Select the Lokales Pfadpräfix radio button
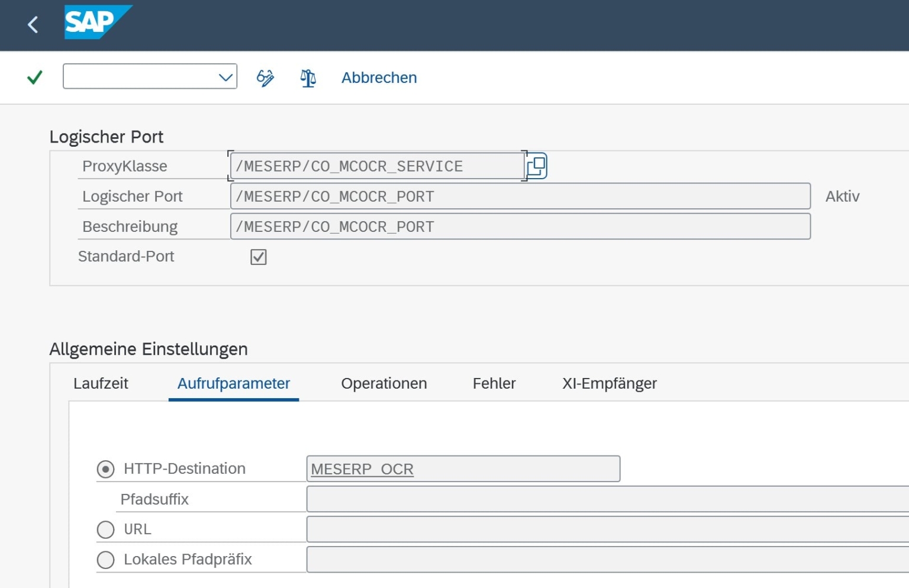The image size is (909, 588). tap(105, 559)
